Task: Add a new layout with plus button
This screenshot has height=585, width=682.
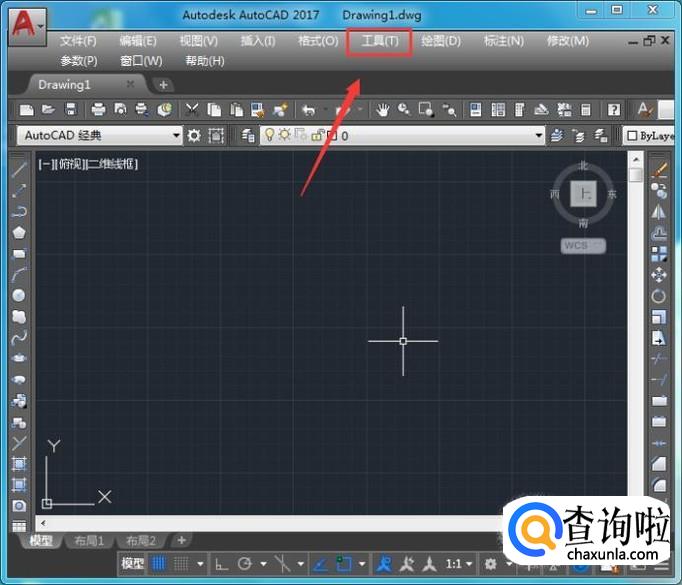Action: pyautogui.click(x=182, y=540)
